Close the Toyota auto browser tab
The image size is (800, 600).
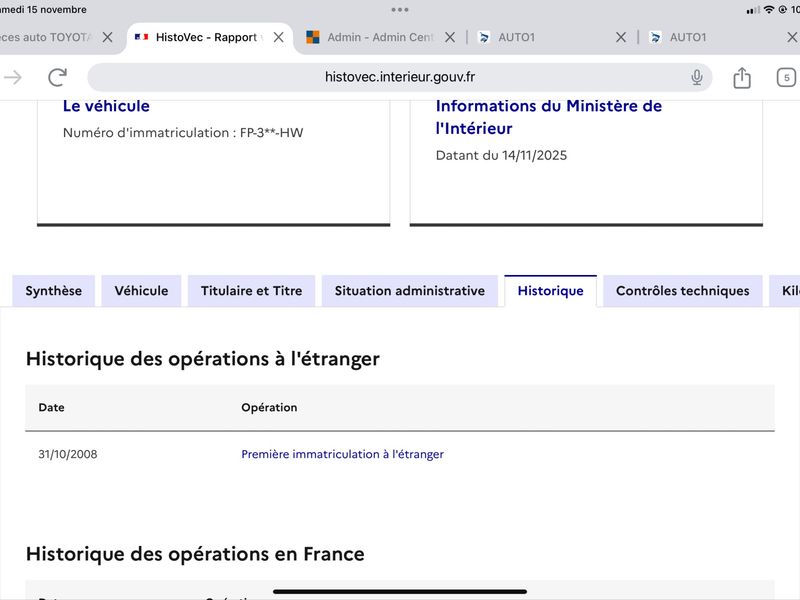click(x=108, y=37)
